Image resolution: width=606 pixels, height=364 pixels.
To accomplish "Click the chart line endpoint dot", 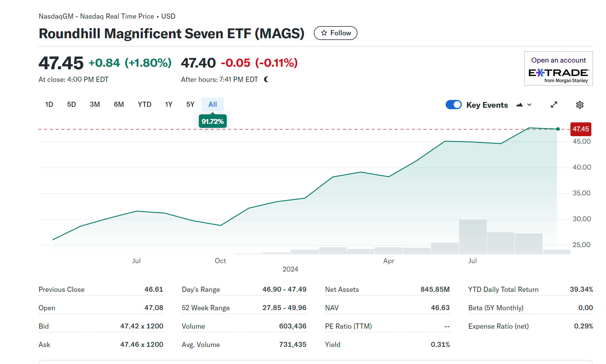I will click(558, 129).
